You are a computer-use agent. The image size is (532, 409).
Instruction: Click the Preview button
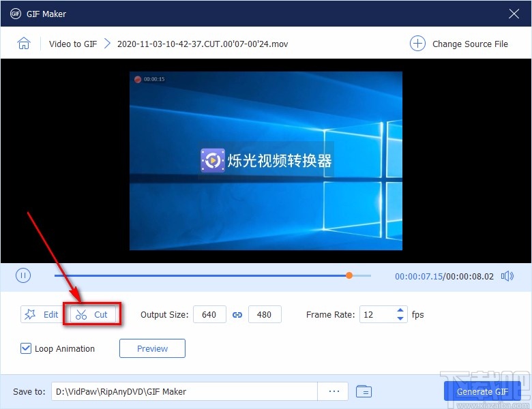[152, 348]
